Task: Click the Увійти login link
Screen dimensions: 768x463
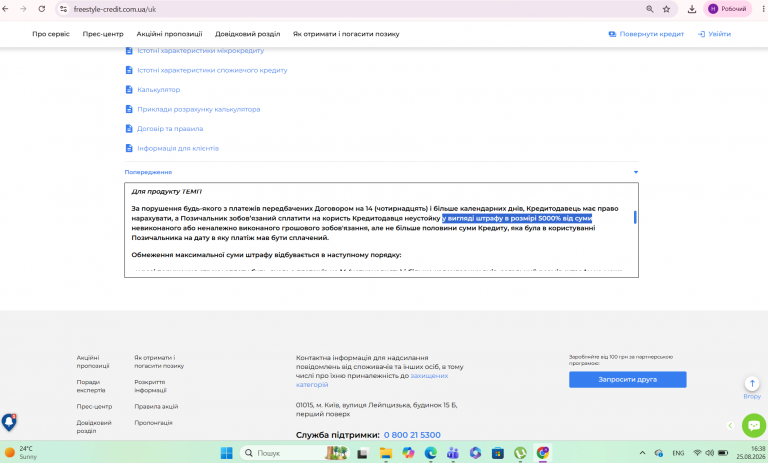Action: [714, 34]
